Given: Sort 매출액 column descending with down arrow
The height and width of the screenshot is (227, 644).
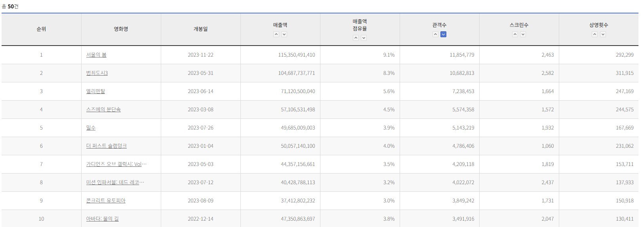Looking at the screenshot, I should (x=284, y=34).
